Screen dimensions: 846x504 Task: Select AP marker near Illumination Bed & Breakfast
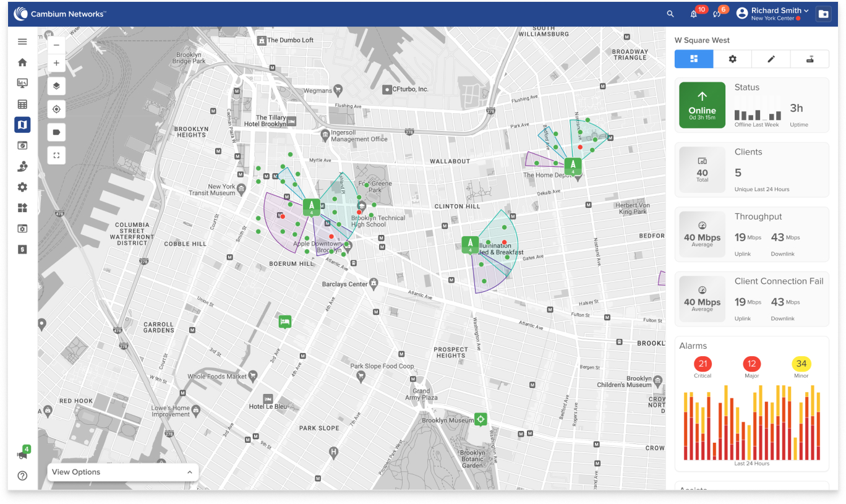470,244
